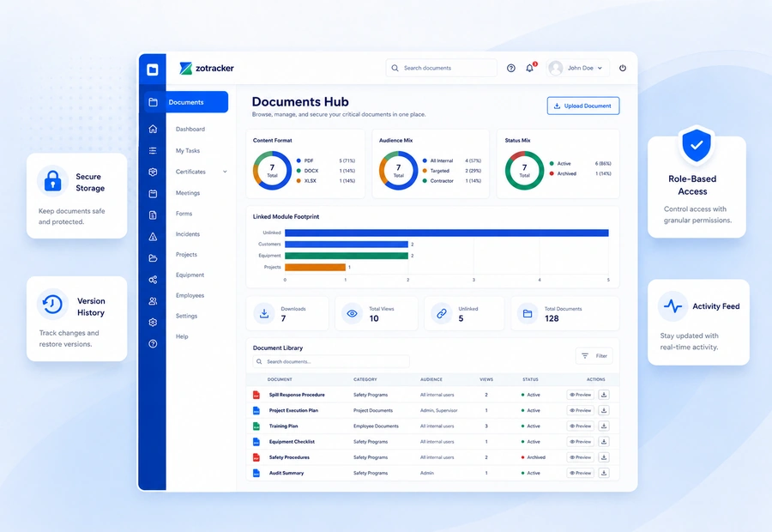The image size is (772, 532).
Task: Sort by the VIEWS column header
Action: pyautogui.click(x=486, y=379)
